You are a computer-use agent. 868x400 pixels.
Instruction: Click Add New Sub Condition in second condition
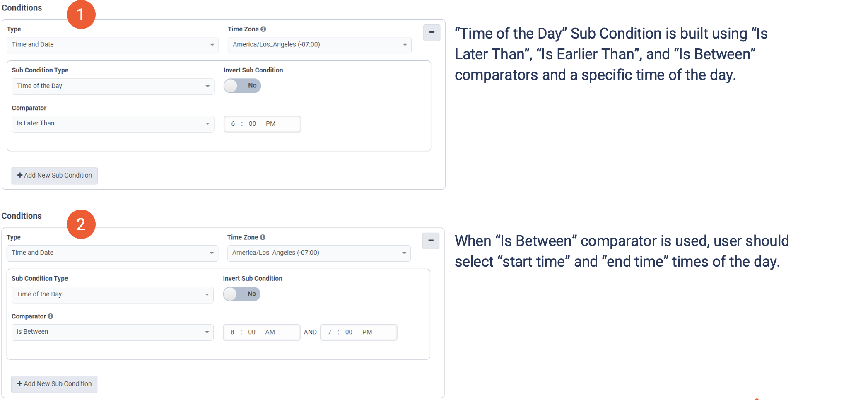(x=54, y=384)
